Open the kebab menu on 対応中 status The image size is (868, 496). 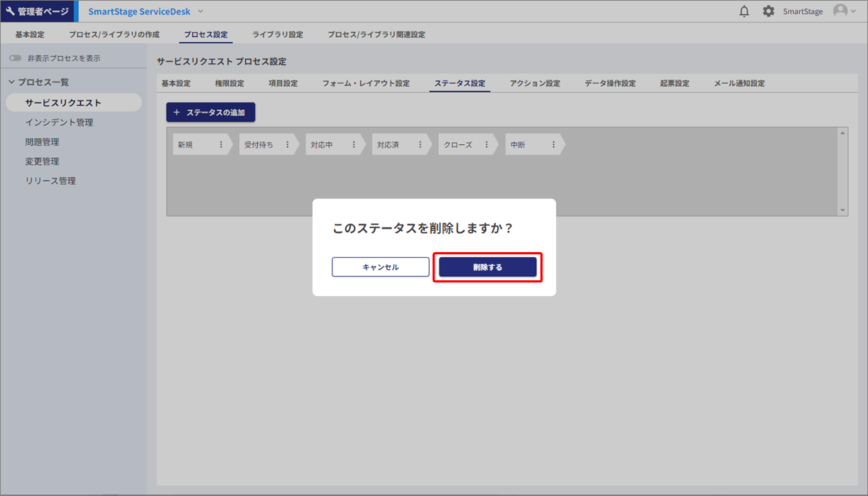tap(354, 145)
